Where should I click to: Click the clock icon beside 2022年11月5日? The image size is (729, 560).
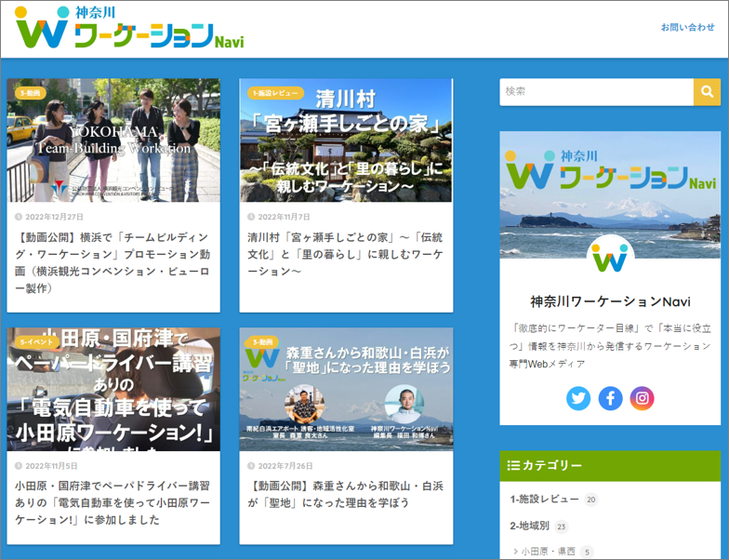pos(19,465)
